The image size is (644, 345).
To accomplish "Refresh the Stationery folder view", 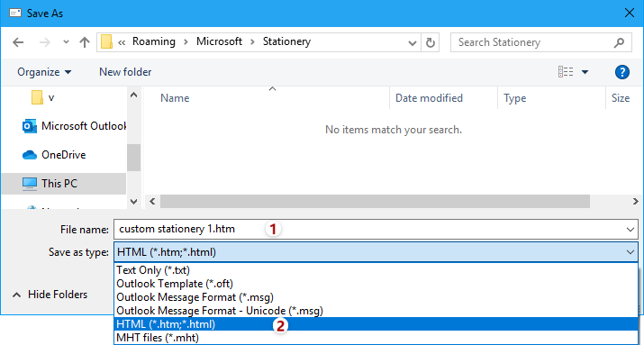I will pyautogui.click(x=430, y=42).
